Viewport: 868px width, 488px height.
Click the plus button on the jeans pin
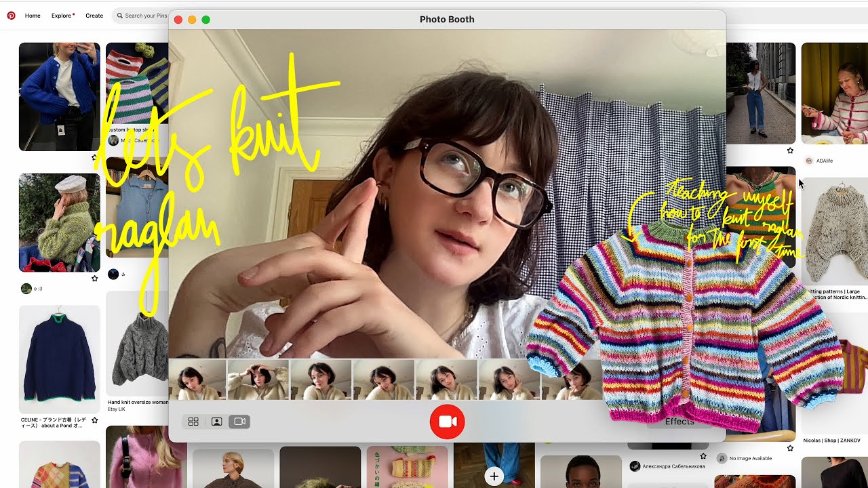click(x=494, y=476)
